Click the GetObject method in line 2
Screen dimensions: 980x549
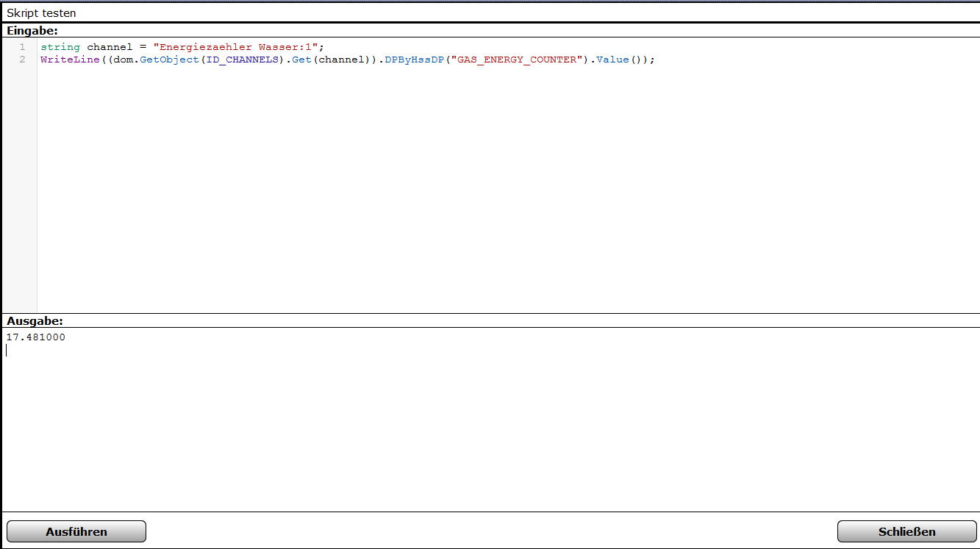tap(169, 60)
